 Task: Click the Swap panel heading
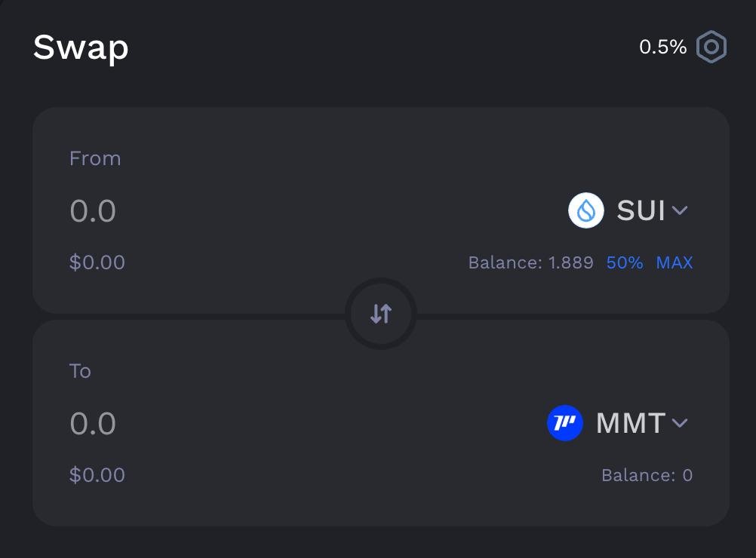(81, 48)
